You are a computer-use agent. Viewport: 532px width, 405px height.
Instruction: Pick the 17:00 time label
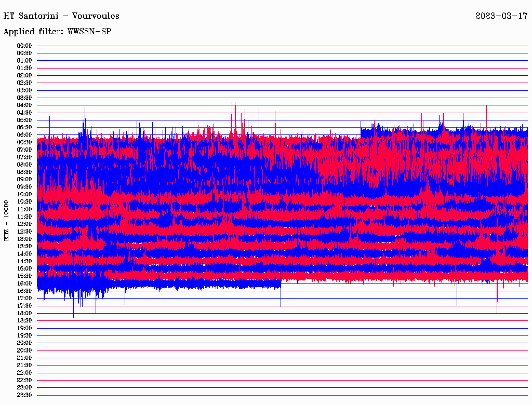tap(24, 299)
